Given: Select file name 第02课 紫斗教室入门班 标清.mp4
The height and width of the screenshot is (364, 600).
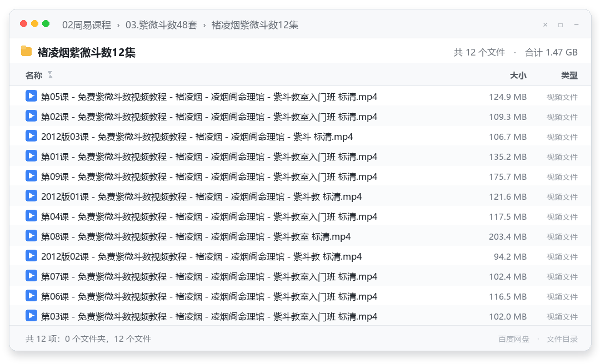Looking at the screenshot, I should (209, 117).
